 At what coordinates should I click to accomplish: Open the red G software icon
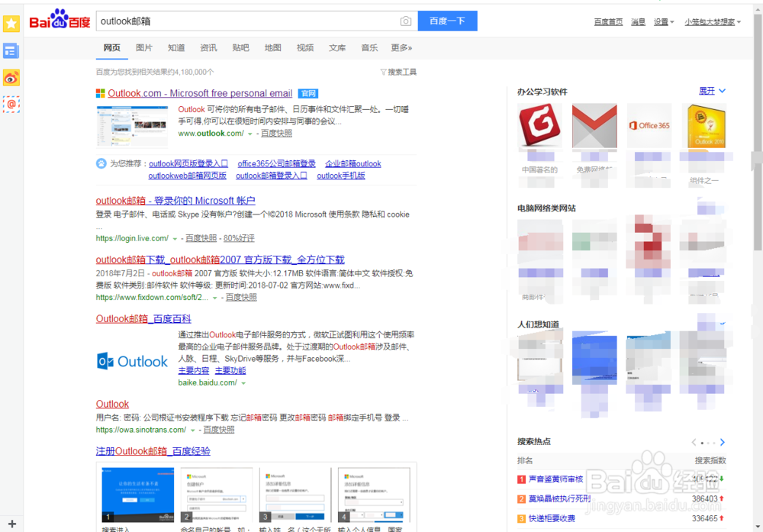tap(539, 126)
